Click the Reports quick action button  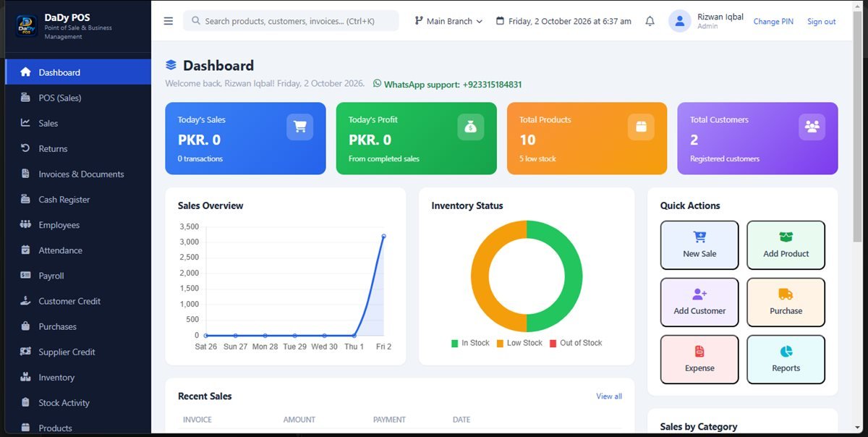click(786, 360)
